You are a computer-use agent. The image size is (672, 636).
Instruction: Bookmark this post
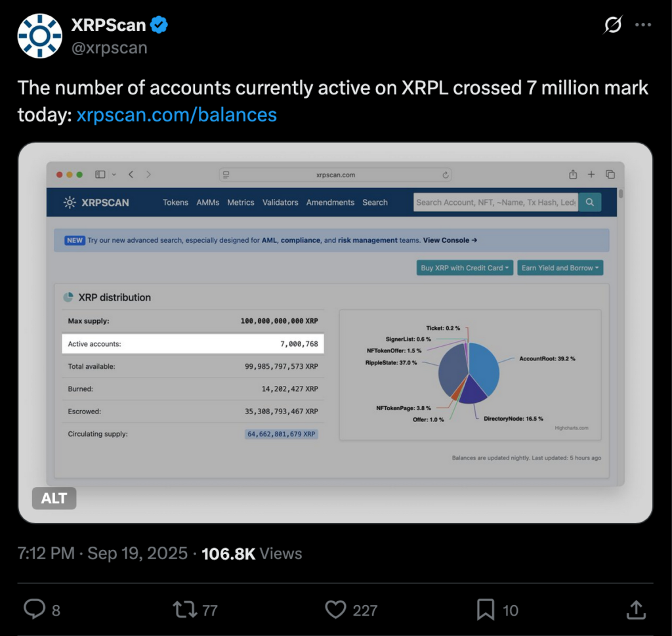point(486,610)
